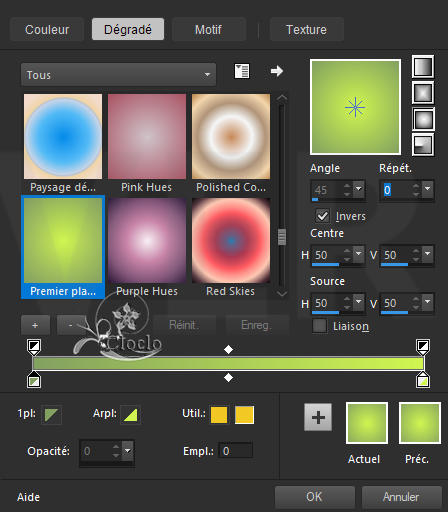Select the linear gradient style icon
The image size is (448, 512).
pos(423,67)
